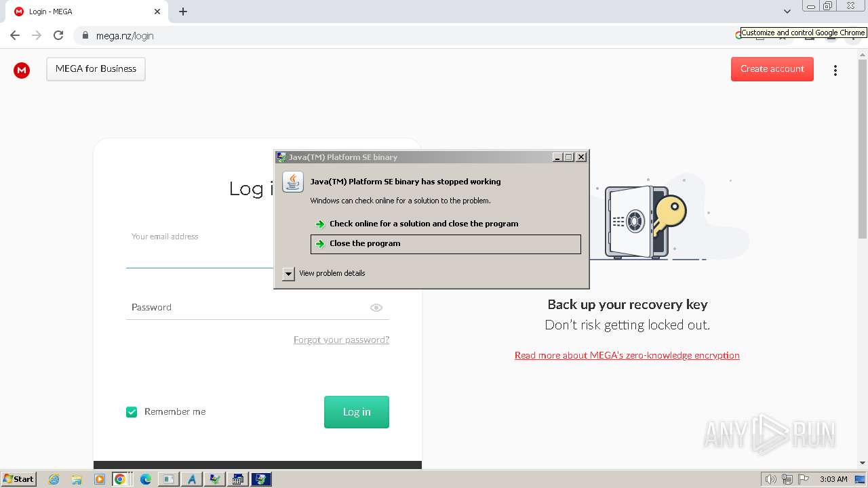This screenshot has height=488, width=868.
Task: Minimize the Java error dialog
Action: (x=557, y=157)
